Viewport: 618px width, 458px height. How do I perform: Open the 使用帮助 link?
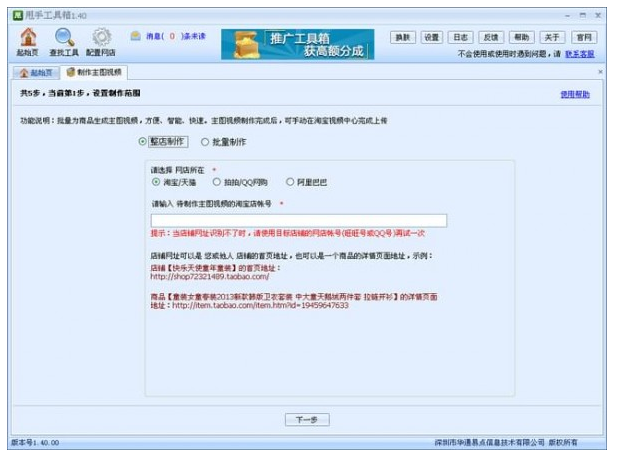tap(575, 94)
